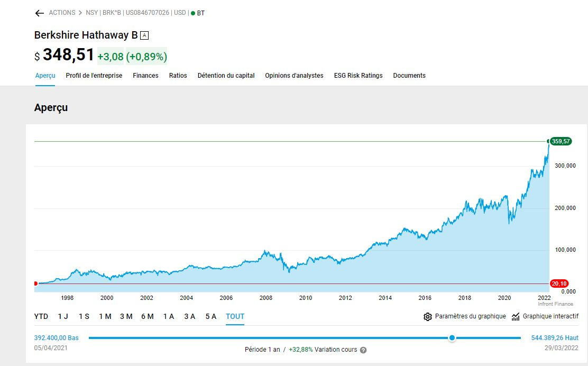Image resolution: width=588 pixels, height=366 pixels.
Task: Click the 29/03/2022 date label
Action: tap(562, 348)
